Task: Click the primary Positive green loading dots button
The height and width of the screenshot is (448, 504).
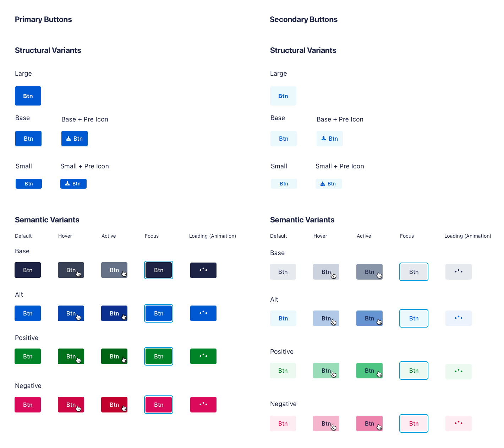Action: (203, 356)
